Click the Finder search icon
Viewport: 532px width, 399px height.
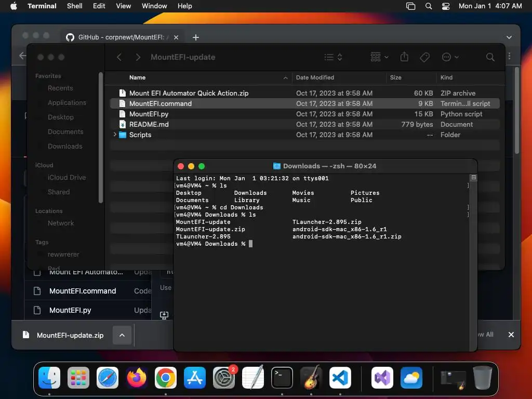(x=490, y=57)
